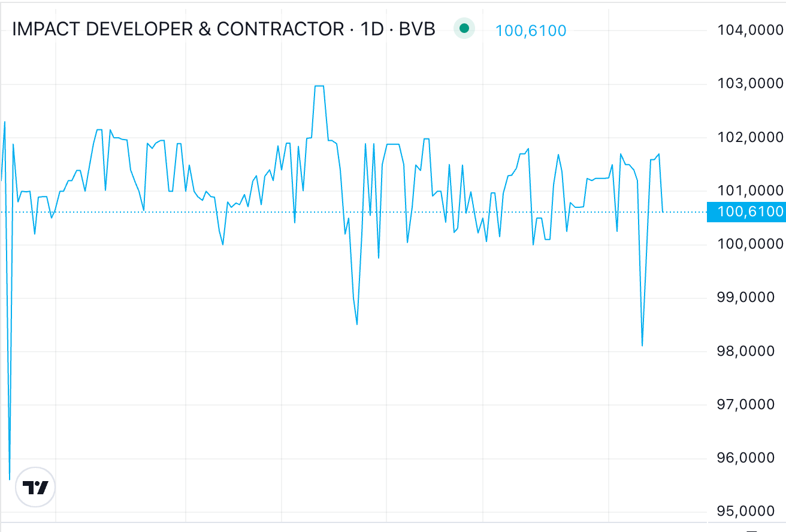
Task: Click the right-side trough near 98 on the line
Action: pos(642,346)
